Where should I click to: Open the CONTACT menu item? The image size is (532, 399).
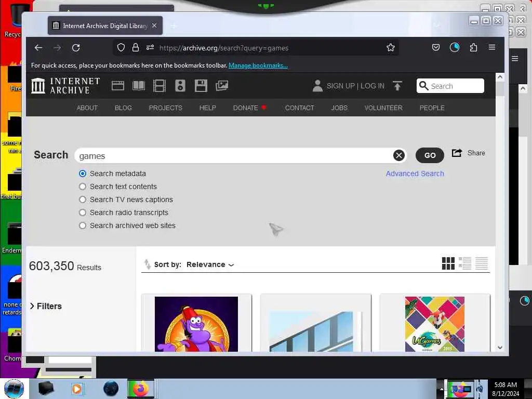300,108
